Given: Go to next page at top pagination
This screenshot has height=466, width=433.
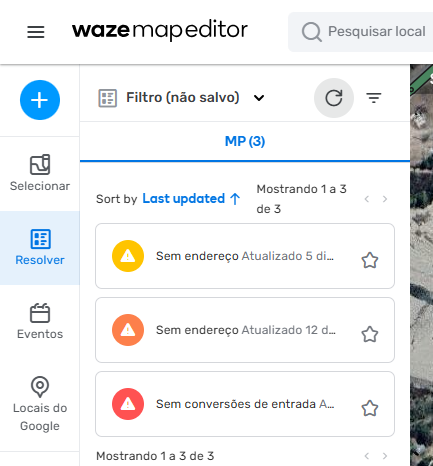Looking at the screenshot, I should [x=385, y=199].
